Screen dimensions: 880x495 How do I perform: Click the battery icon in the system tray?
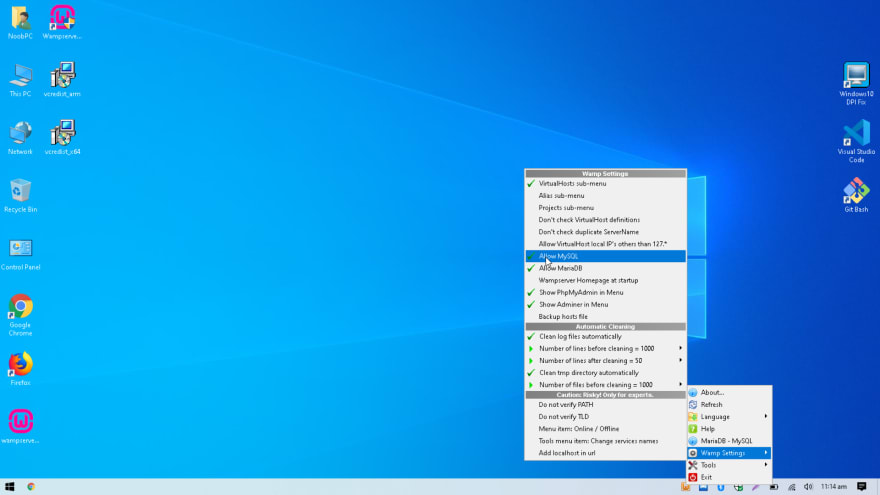(x=773, y=487)
